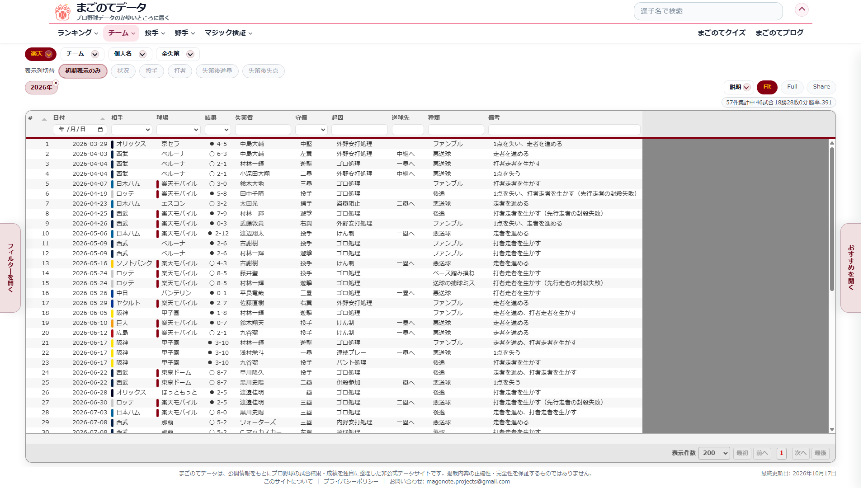868x488 pixels.
Task: Open the 野手 navigation menu
Action: [185, 33]
